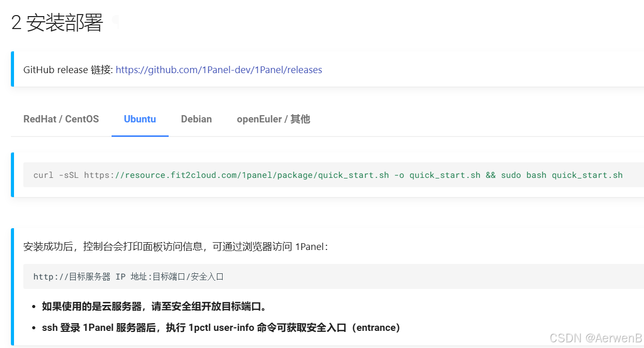Click the http://目标服务器 IP 地址 code line
The width and height of the screenshot is (644, 348).
pos(128,276)
